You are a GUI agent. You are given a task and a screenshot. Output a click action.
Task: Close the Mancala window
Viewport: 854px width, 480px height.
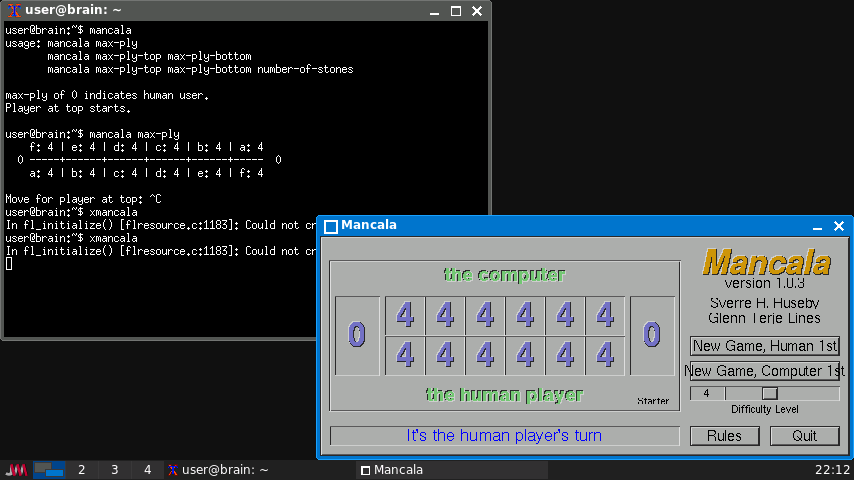tap(839, 226)
